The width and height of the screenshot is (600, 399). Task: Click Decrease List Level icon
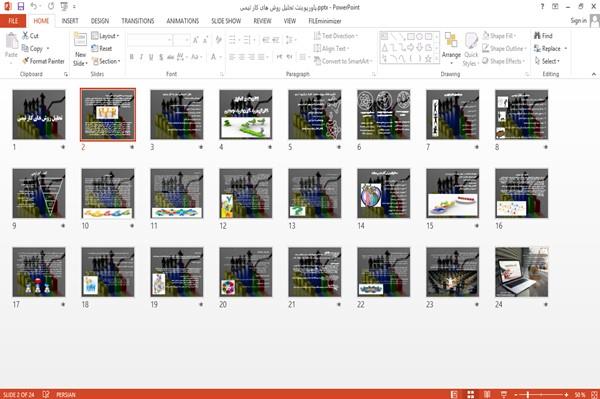click(266, 40)
